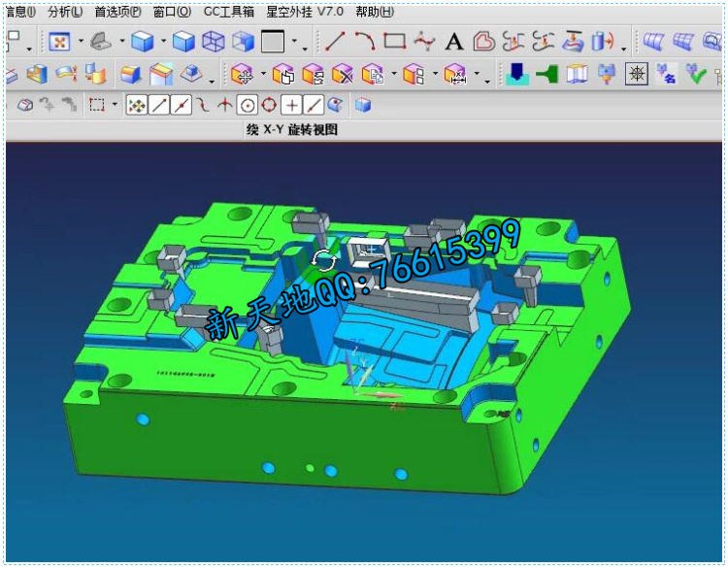Click the orange edge blend block icon
This screenshot has height=568, width=728.
click(130, 74)
